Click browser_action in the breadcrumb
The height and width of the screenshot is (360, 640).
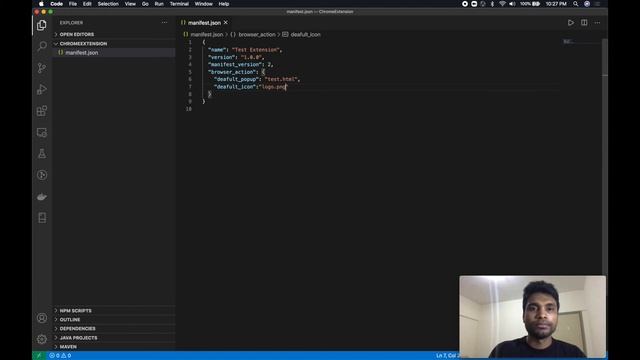(x=257, y=35)
